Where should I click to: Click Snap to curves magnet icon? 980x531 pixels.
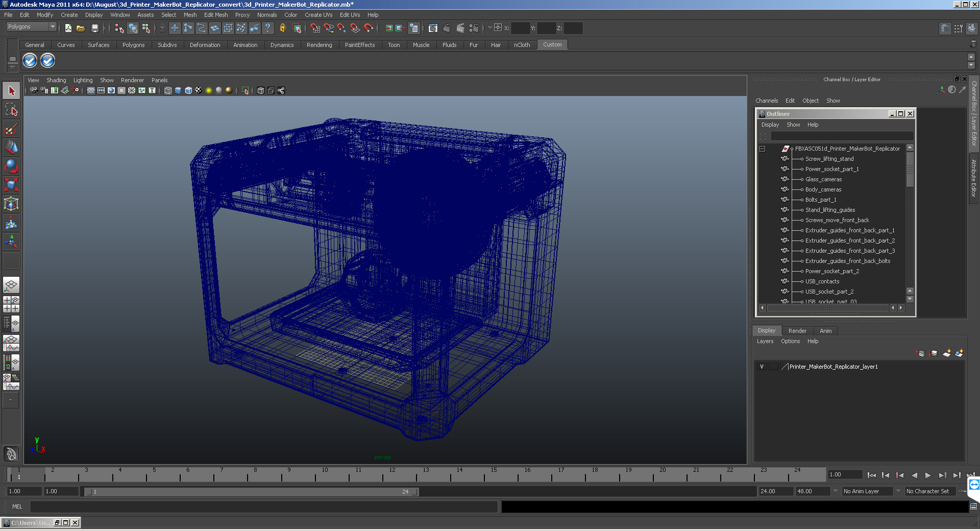[329, 28]
